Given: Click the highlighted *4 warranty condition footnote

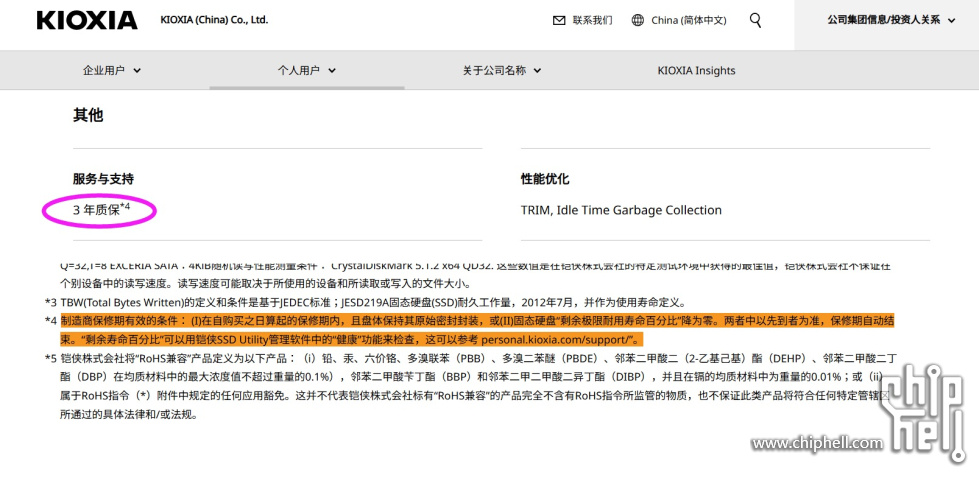Looking at the screenshot, I should 477,330.
